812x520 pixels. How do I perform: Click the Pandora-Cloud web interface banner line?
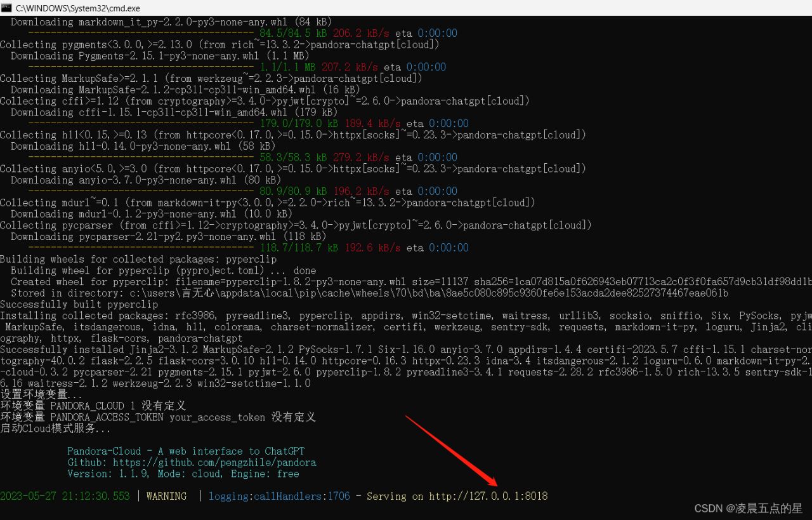186,451
